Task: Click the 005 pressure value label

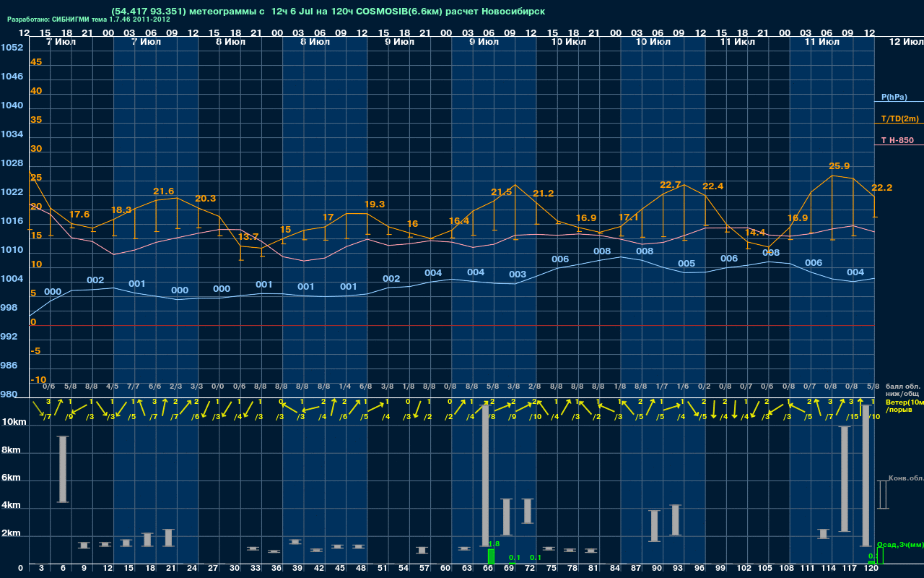Action: pos(687,264)
